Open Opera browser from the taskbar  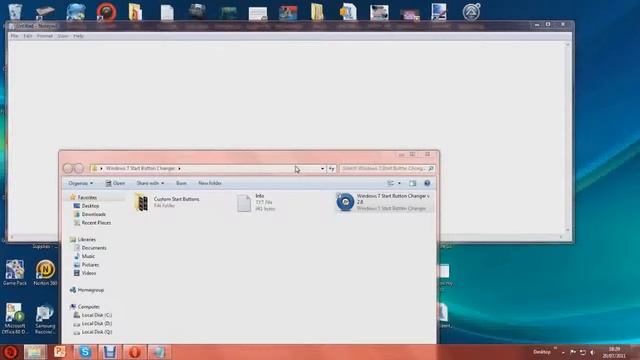pos(135,352)
